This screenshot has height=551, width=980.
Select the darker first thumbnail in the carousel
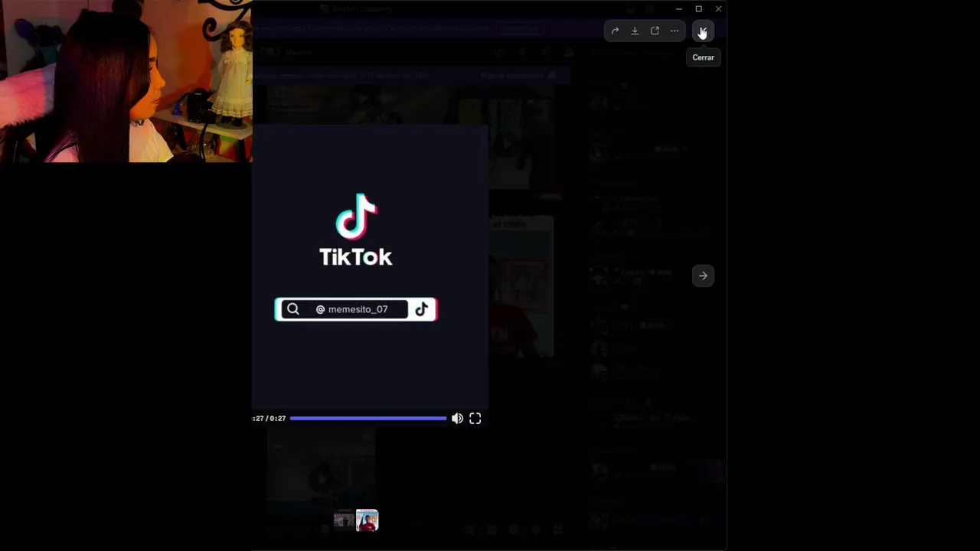coord(344,520)
